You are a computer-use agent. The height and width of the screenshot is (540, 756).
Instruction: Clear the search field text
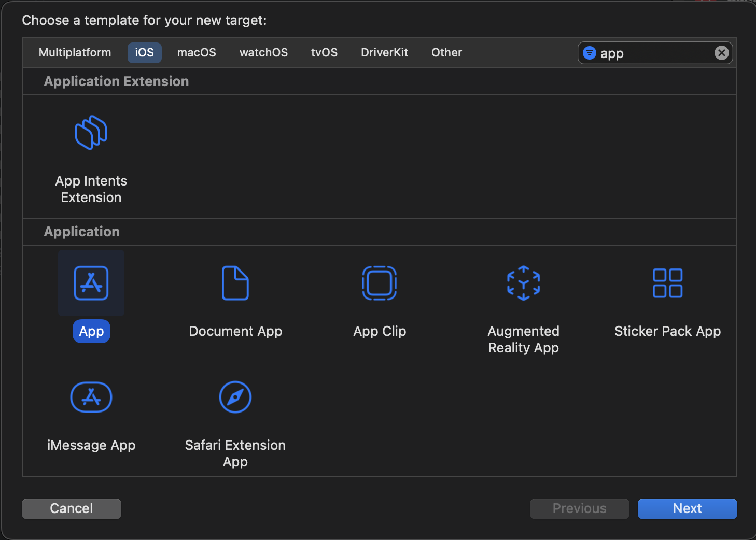point(722,53)
